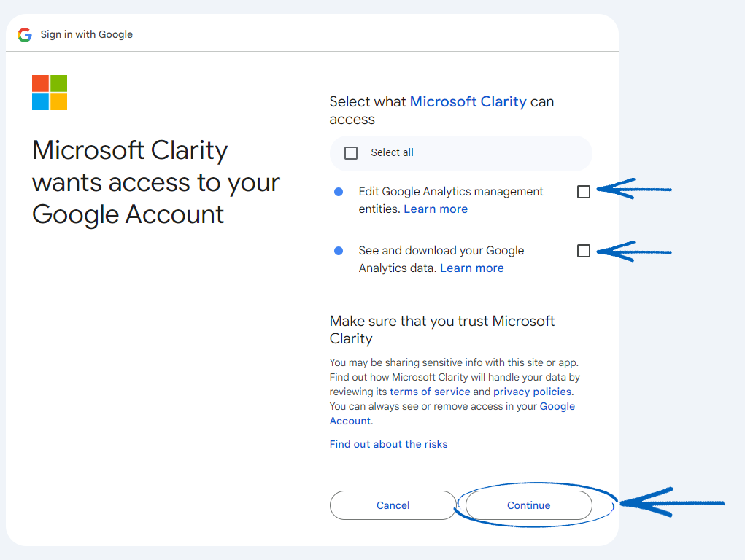The image size is (745, 560).
Task: Enable See and download Analytics data checkbox
Action: (584, 251)
